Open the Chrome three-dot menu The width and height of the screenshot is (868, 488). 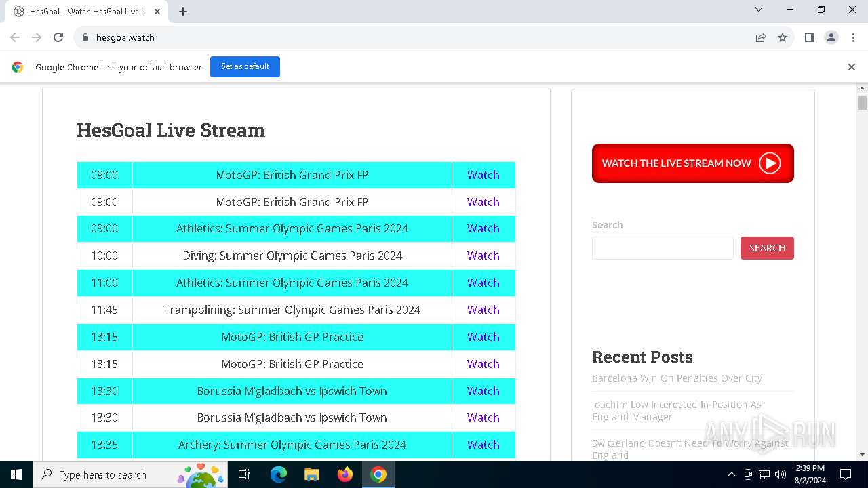pos(852,37)
